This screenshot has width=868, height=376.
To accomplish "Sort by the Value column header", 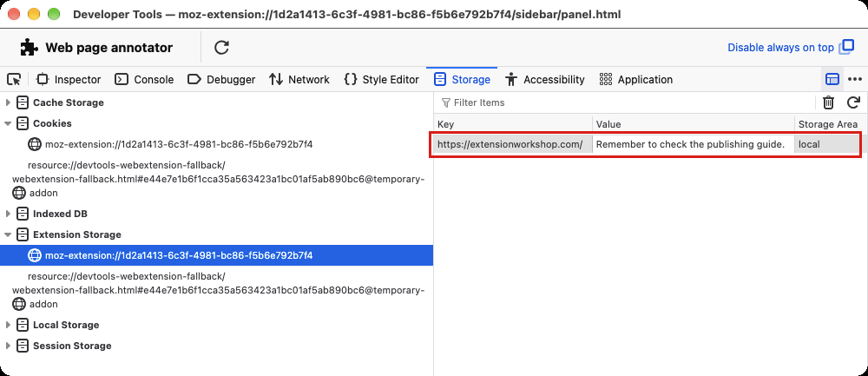I will [693, 124].
